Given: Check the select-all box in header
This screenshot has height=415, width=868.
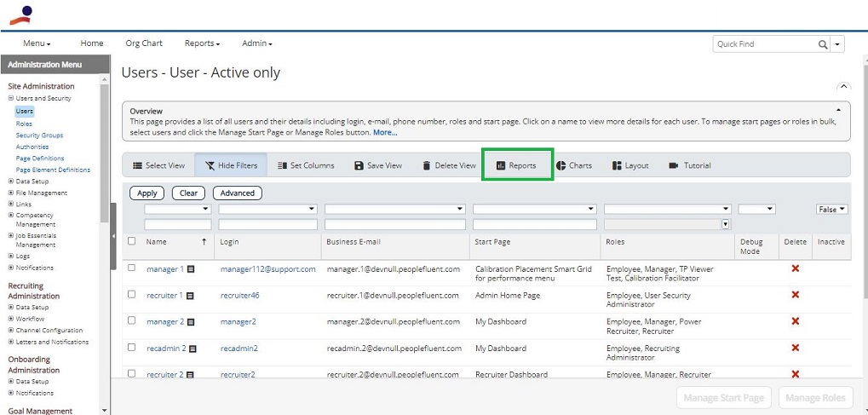Looking at the screenshot, I should (x=131, y=241).
